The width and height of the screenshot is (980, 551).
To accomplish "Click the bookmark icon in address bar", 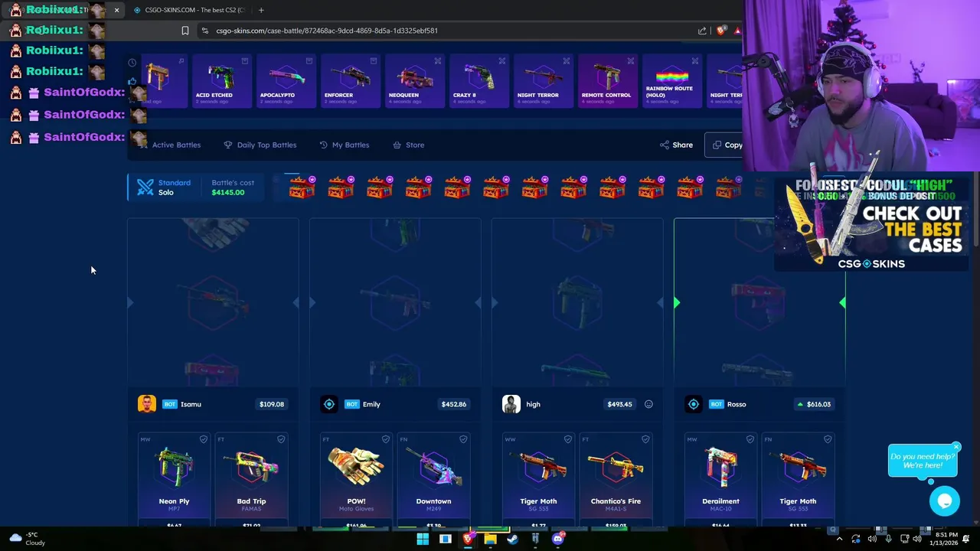I will pyautogui.click(x=185, y=31).
